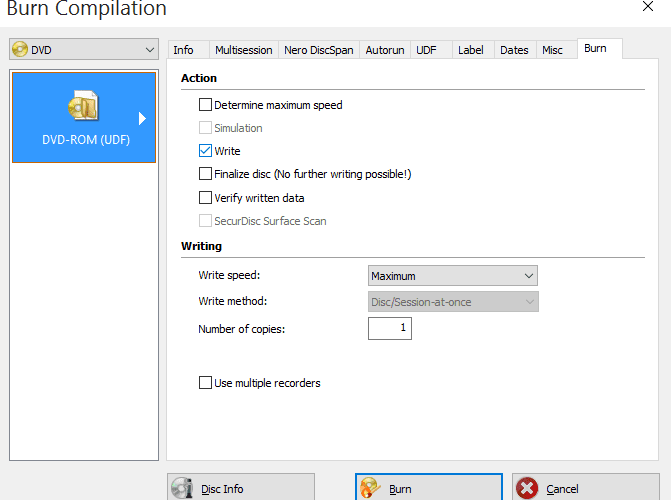
Task: Enable Determine maximum speed checkbox
Action: tap(205, 105)
